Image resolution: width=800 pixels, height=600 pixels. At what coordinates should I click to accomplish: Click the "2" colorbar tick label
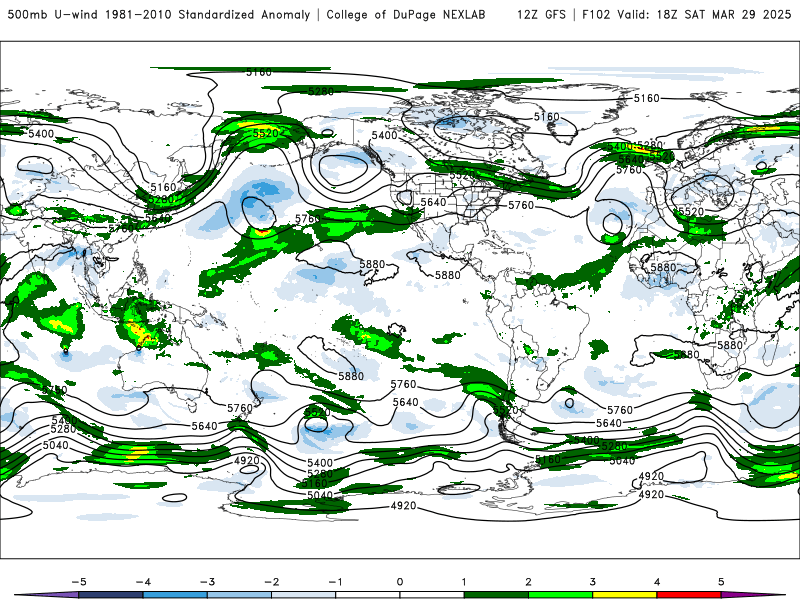[529, 582]
